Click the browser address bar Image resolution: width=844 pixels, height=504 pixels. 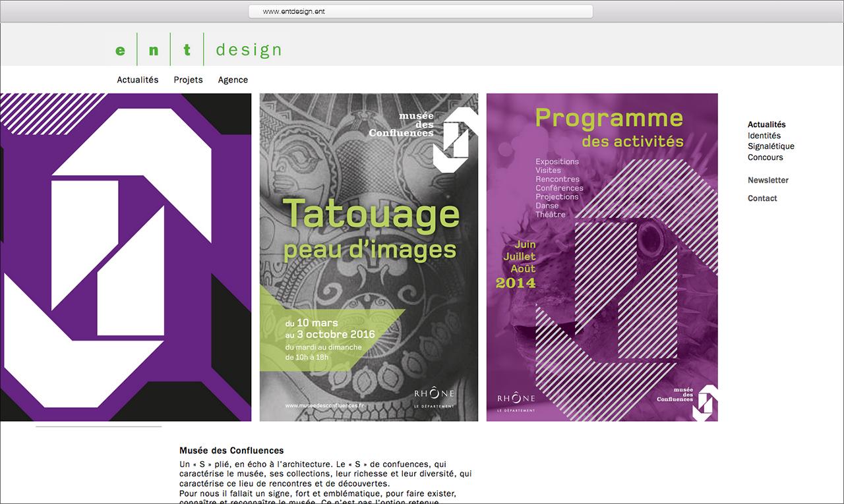point(421,11)
